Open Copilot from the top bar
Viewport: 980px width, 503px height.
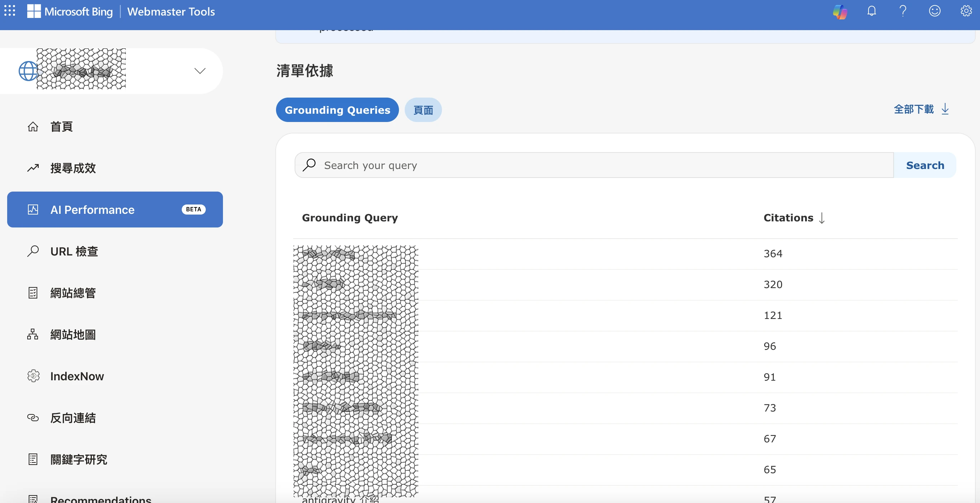(839, 11)
